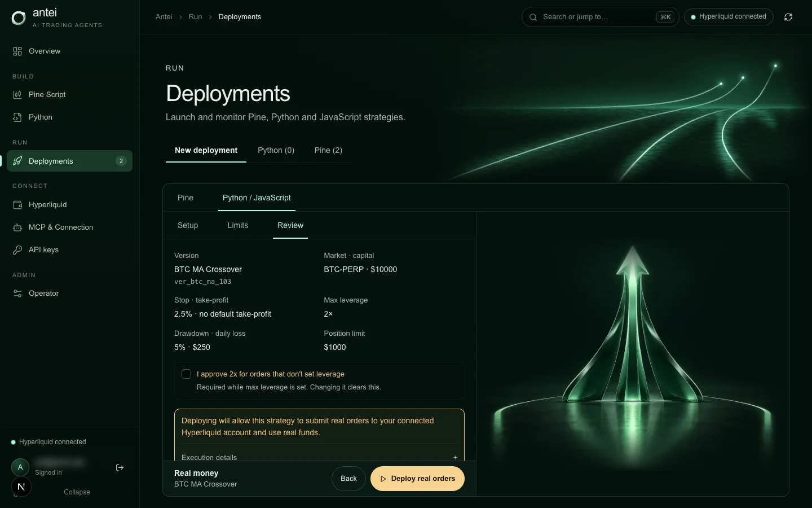Screen dimensions: 812x508
Task: Click the 5% · $250 drawdown value
Action: pyautogui.click(x=192, y=347)
